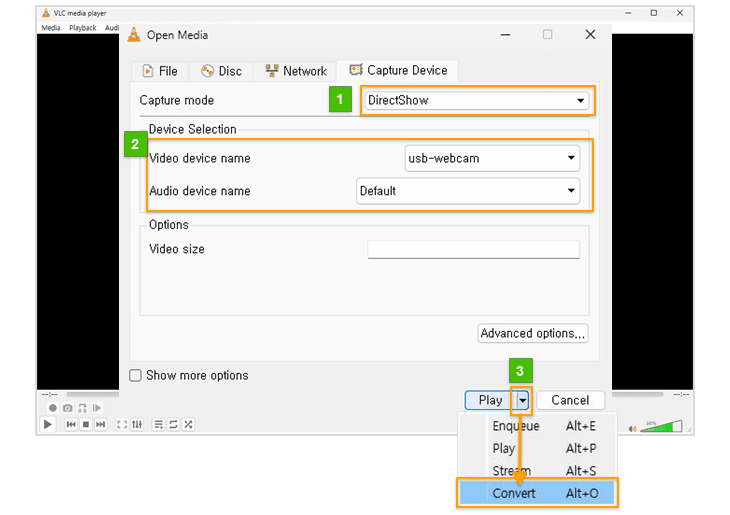Open the Playback menu

point(83,28)
